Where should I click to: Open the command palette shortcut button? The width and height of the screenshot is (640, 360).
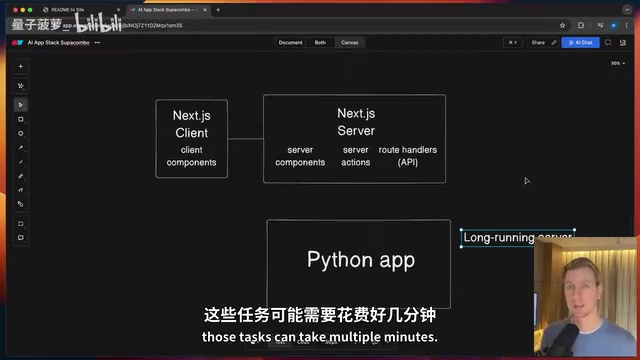pyautogui.click(x=513, y=42)
